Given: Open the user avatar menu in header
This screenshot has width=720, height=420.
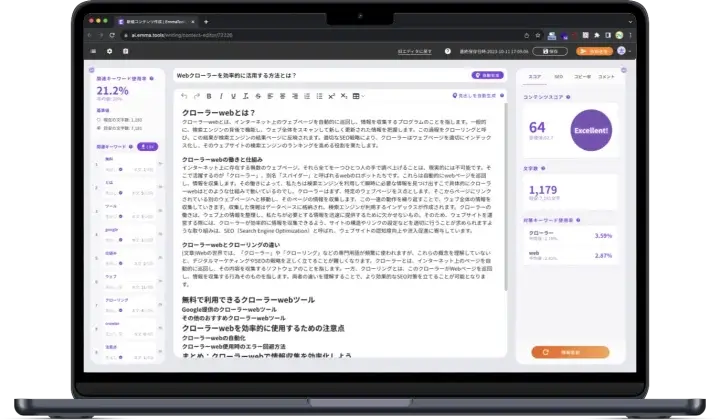Looking at the screenshot, I should [x=620, y=50].
